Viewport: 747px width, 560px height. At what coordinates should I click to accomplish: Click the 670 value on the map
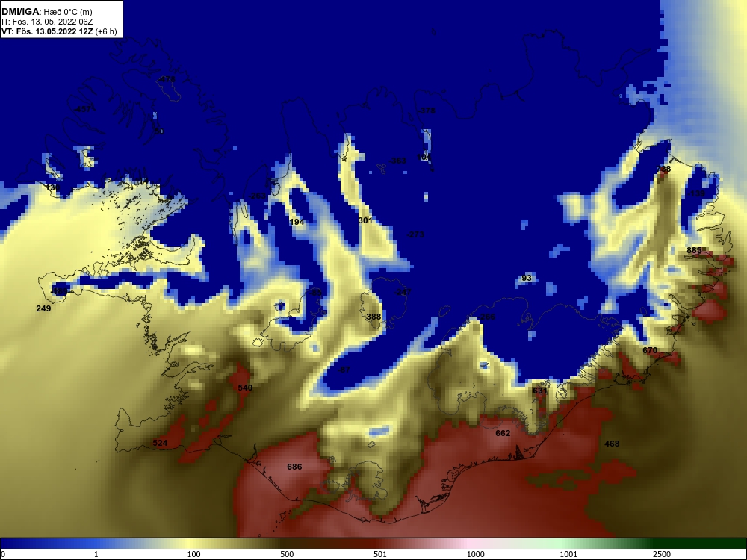pos(650,350)
